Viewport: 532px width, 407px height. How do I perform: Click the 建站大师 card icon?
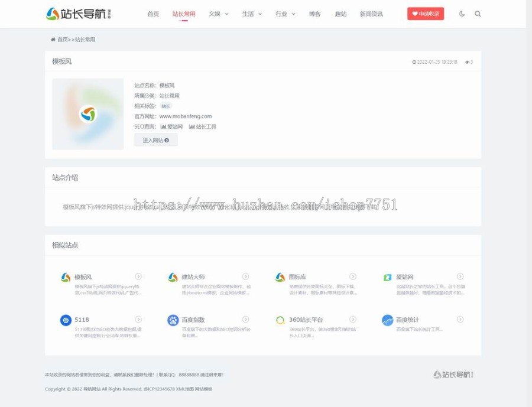(173, 277)
